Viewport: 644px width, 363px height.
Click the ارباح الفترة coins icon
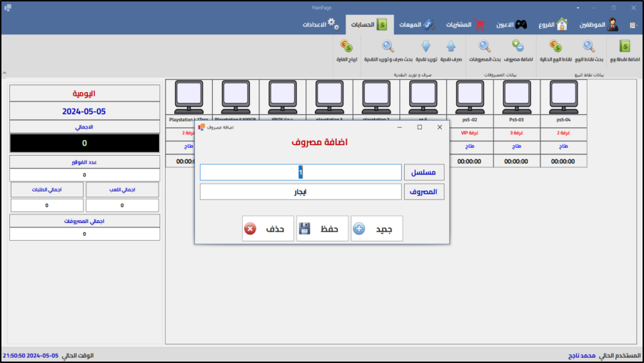coord(346,47)
